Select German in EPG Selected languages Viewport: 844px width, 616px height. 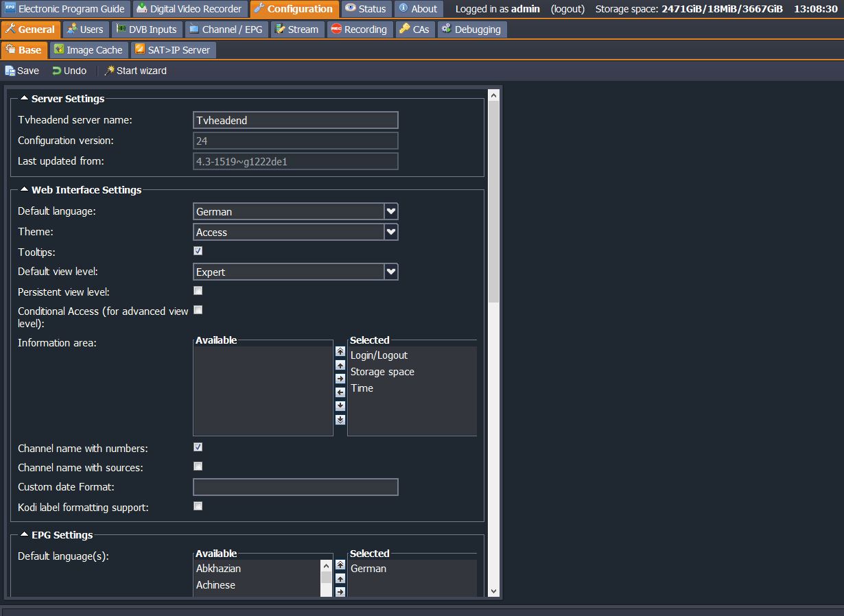click(412, 569)
